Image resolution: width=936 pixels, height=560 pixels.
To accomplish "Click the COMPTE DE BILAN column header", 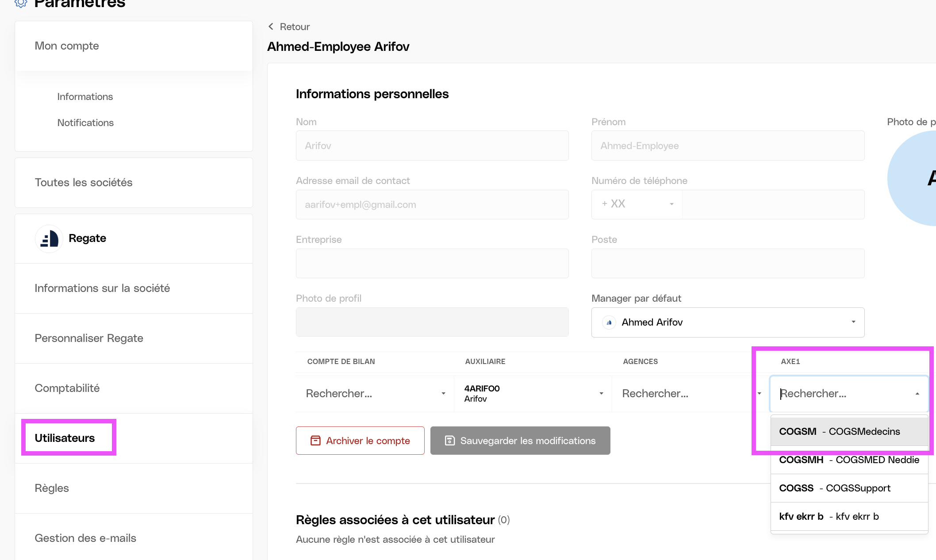I will (341, 362).
